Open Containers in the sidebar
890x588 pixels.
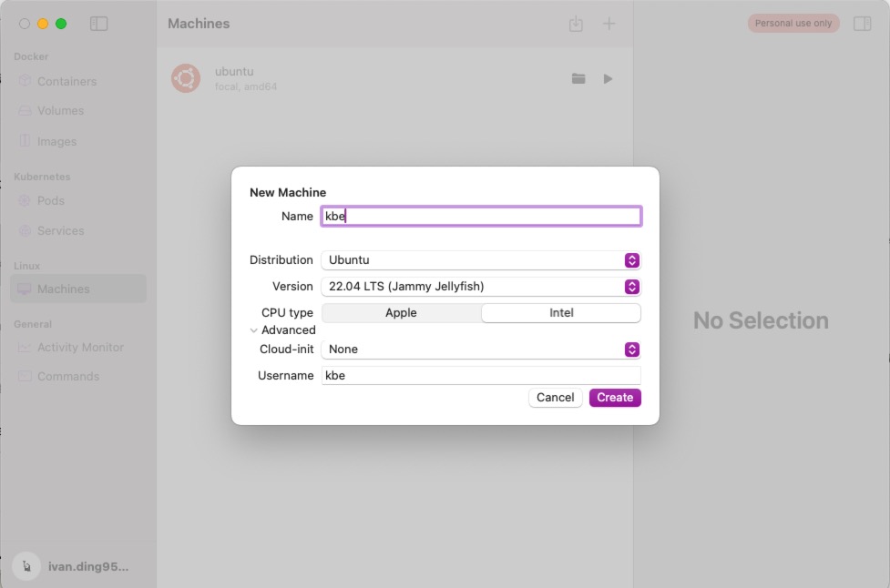[66, 82]
